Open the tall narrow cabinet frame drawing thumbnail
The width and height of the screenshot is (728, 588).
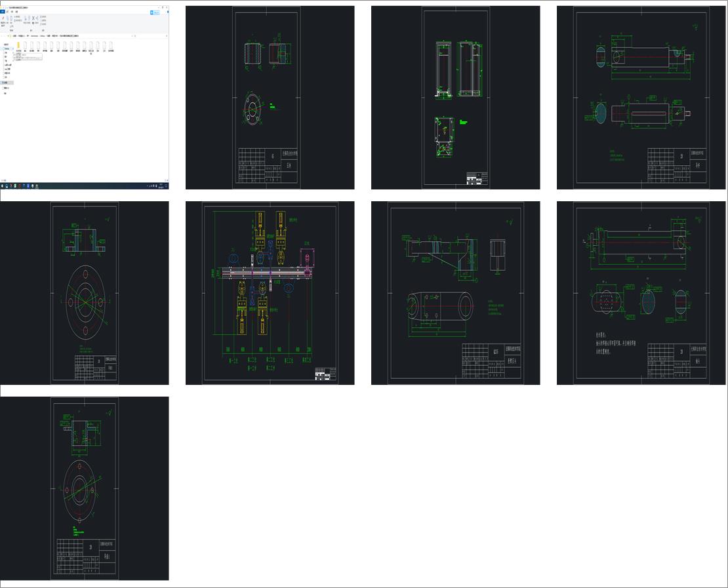pos(455,98)
